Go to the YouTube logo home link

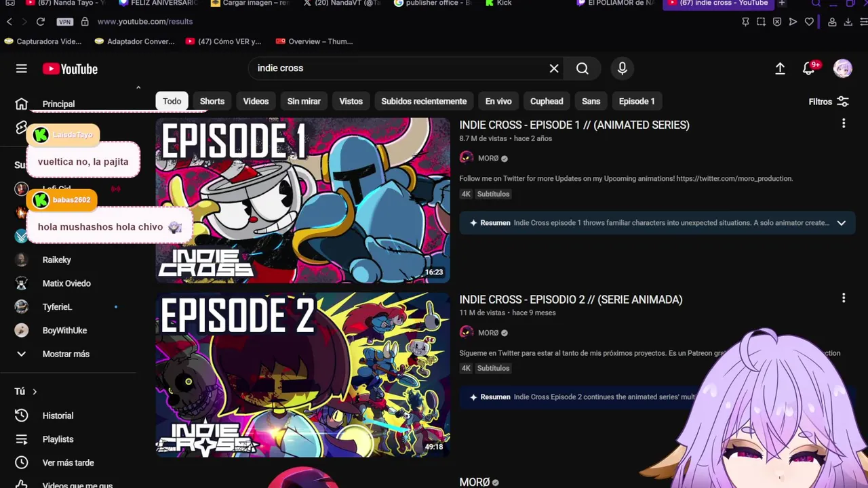pos(70,68)
